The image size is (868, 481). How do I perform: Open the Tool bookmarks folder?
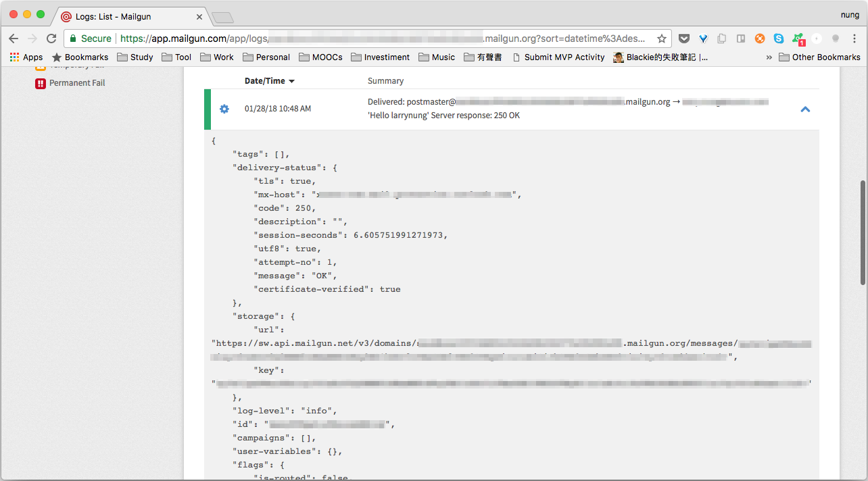(176, 57)
